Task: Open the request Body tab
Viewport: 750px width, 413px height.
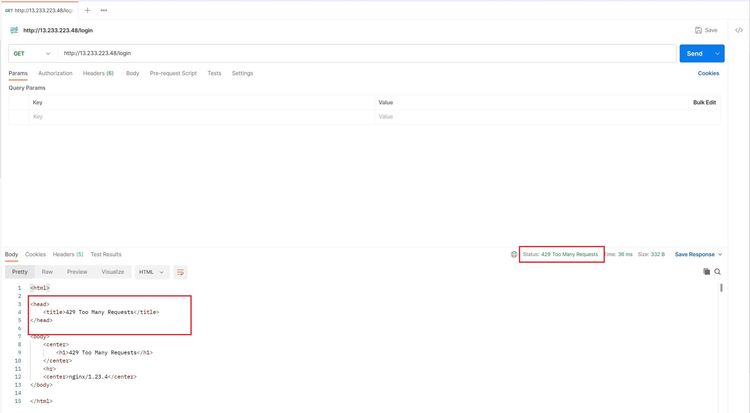Action: [132, 73]
